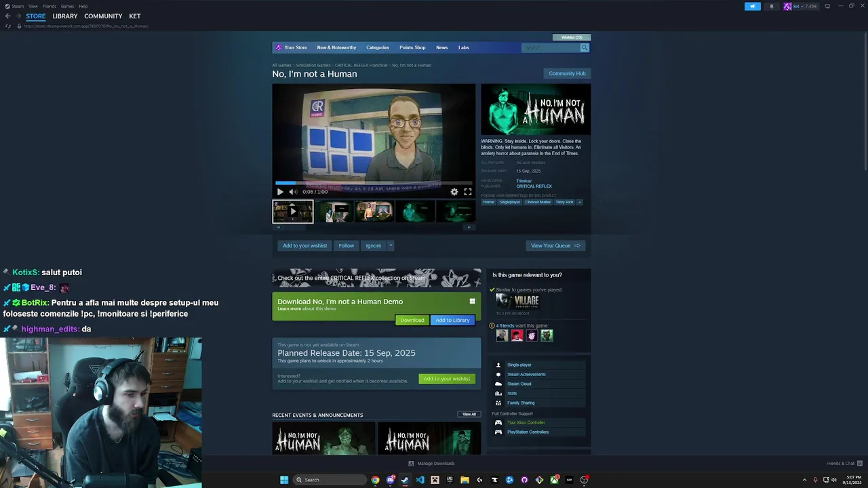Open Friends & Chat

844,464
